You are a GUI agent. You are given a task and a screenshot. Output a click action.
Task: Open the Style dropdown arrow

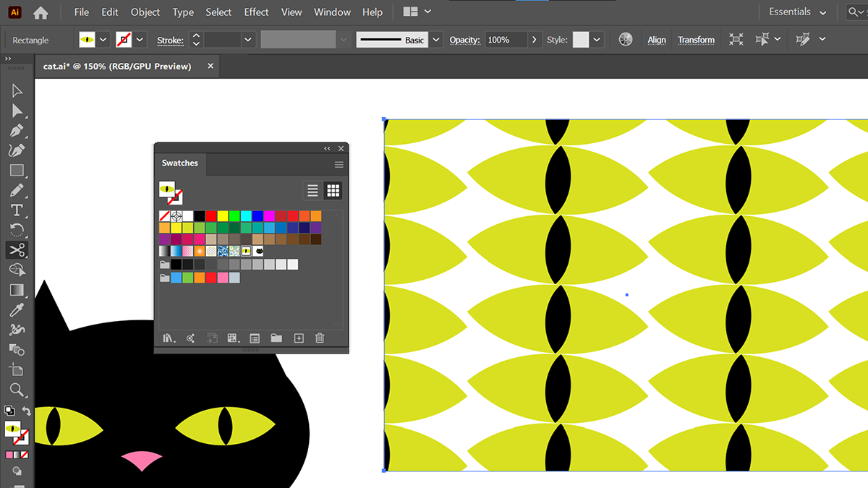tap(597, 40)
